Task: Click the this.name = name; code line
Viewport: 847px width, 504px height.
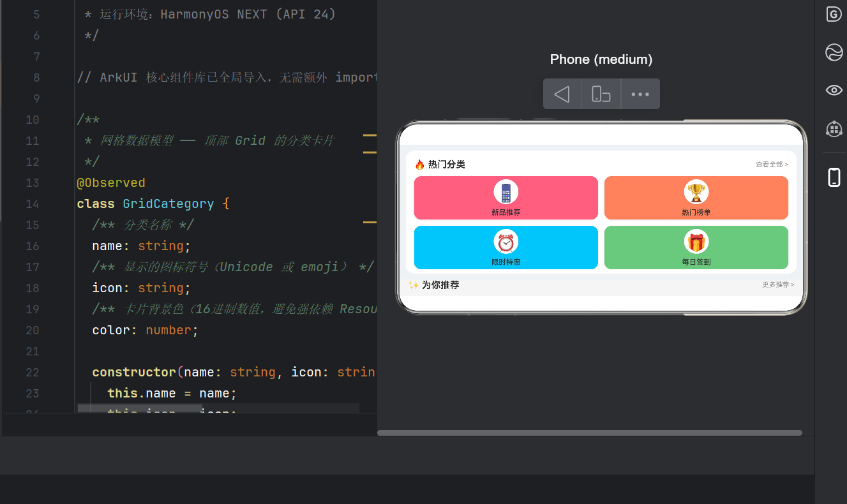Action: coord(172,394)
